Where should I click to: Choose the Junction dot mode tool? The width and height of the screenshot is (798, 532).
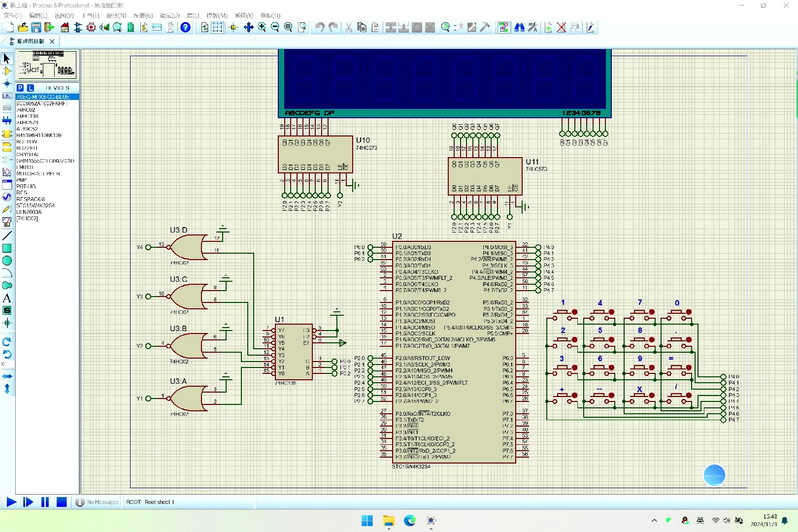point(7,84)
